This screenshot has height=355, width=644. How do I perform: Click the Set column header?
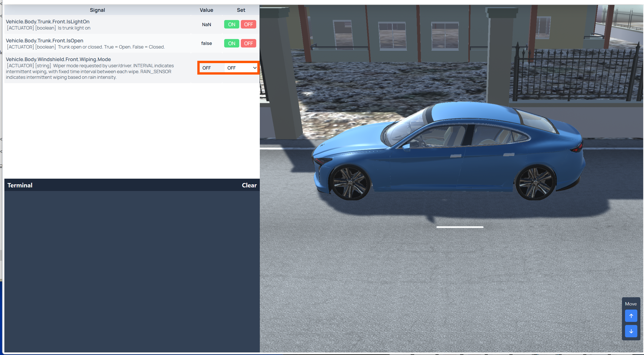click(x=241, y=10)
